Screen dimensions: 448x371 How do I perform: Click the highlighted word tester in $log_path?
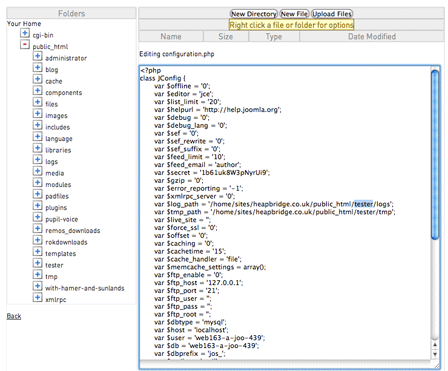tap(363, 204)
